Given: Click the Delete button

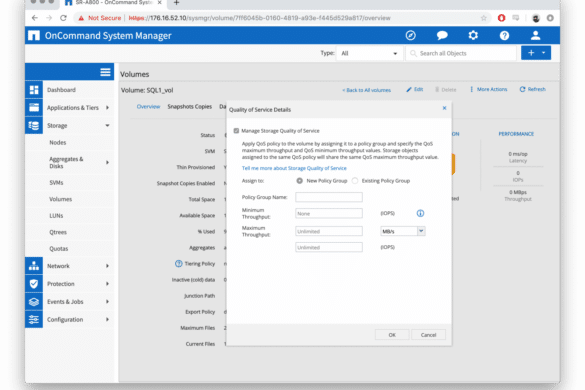Looking at the screenshot, I should [445, 90].
